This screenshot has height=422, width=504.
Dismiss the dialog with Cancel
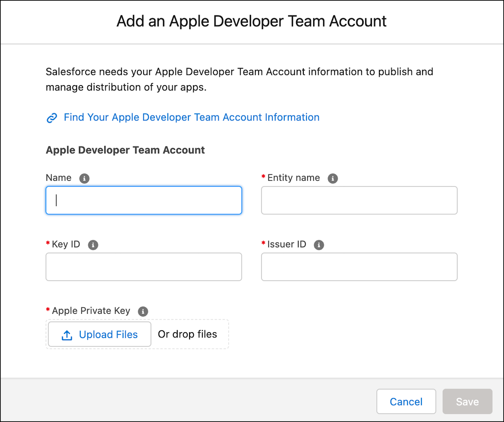coord(406,401)
